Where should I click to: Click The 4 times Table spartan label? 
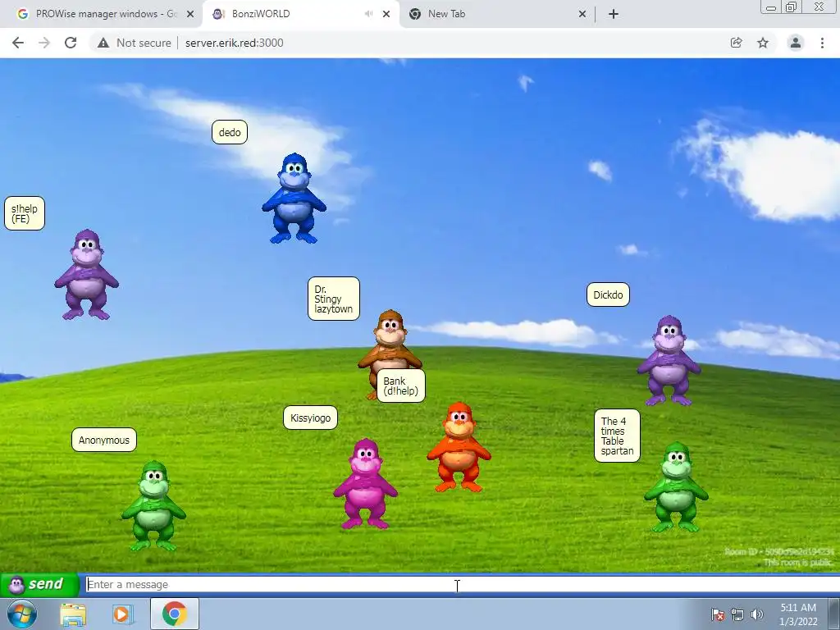[x=617, y=436]
